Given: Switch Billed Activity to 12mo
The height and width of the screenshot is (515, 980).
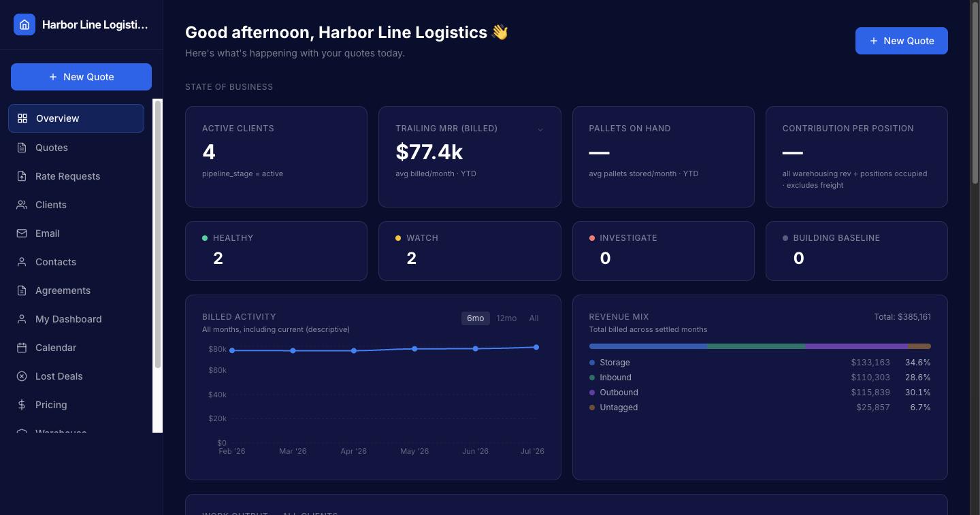Looking at the screenshot, I should (506, 318).
